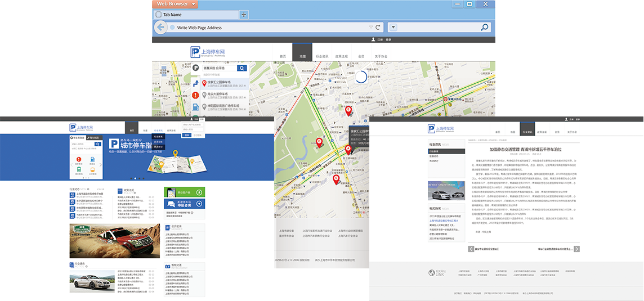This screenshot has width=644, height=301.
Task: Click the user account icon on article page
Action: click(566, 119)
